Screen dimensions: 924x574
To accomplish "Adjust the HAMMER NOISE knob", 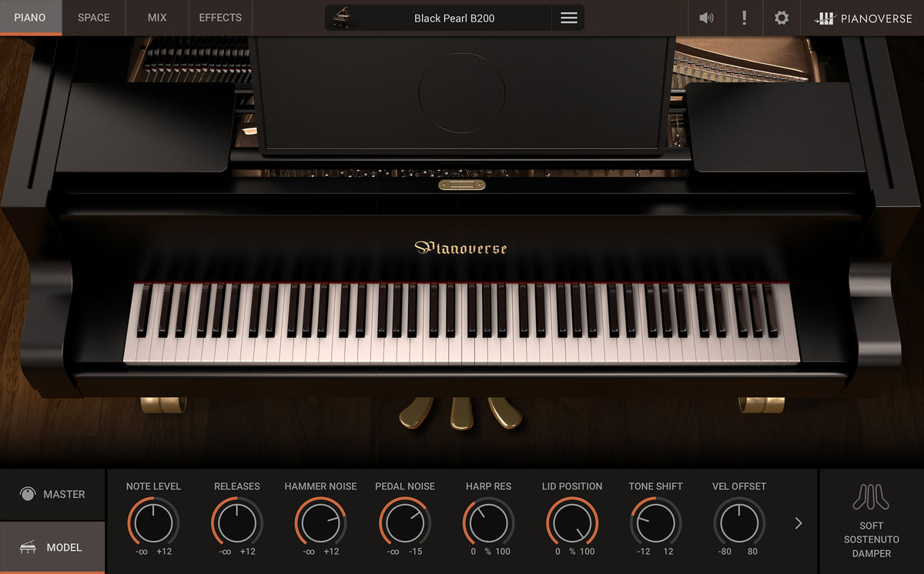I will (320, 523).
